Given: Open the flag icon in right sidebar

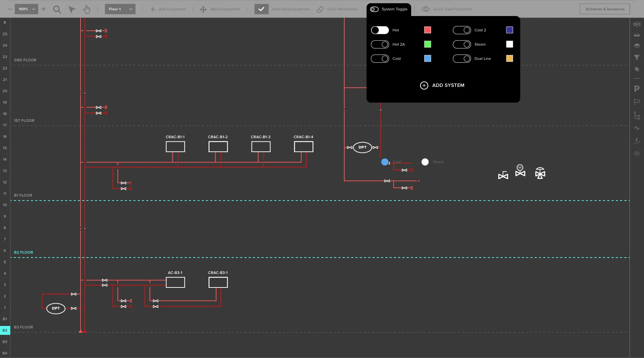Looking at the screenshot, I should pos(637,102).
